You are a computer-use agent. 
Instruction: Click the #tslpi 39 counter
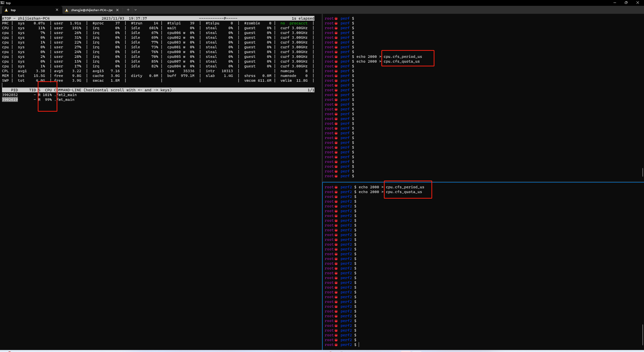pyautogui.click(x=181, y=23)
